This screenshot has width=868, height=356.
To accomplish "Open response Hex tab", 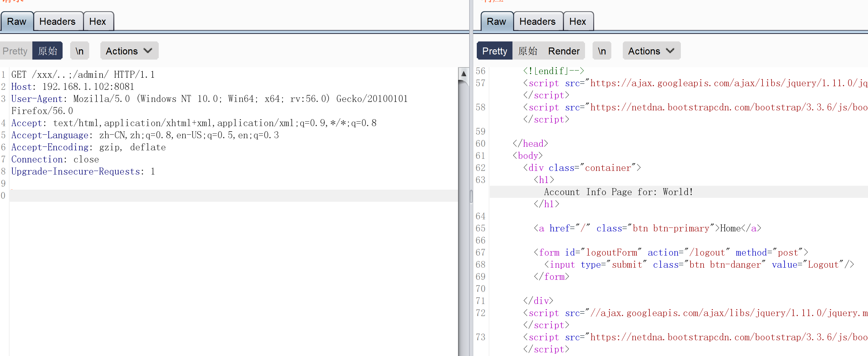I will click(577, 21).
